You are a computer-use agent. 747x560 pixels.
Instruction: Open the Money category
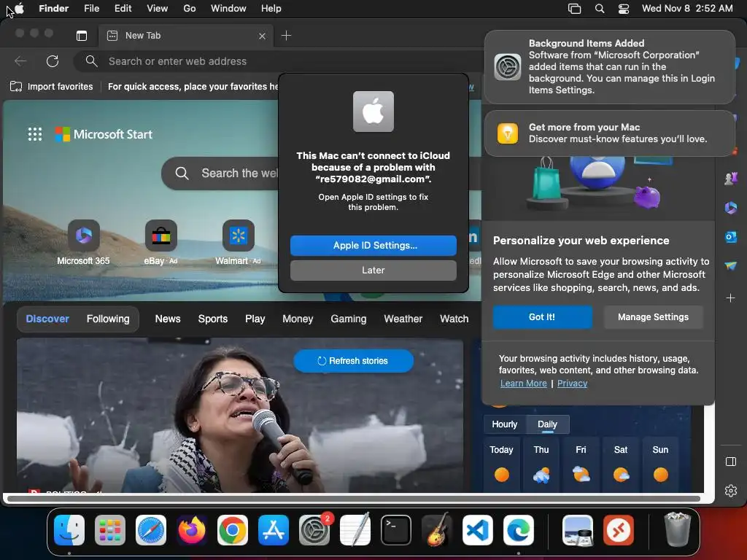point(298,319)
